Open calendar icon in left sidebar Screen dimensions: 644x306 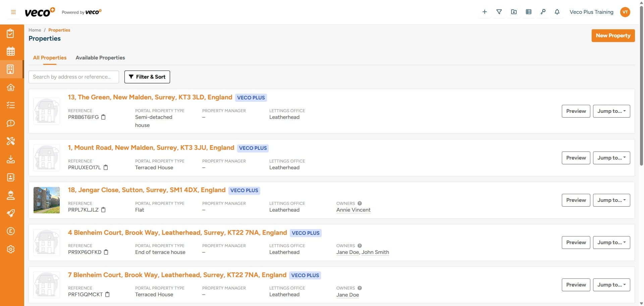pyautogui.click(x=11, y=51)
